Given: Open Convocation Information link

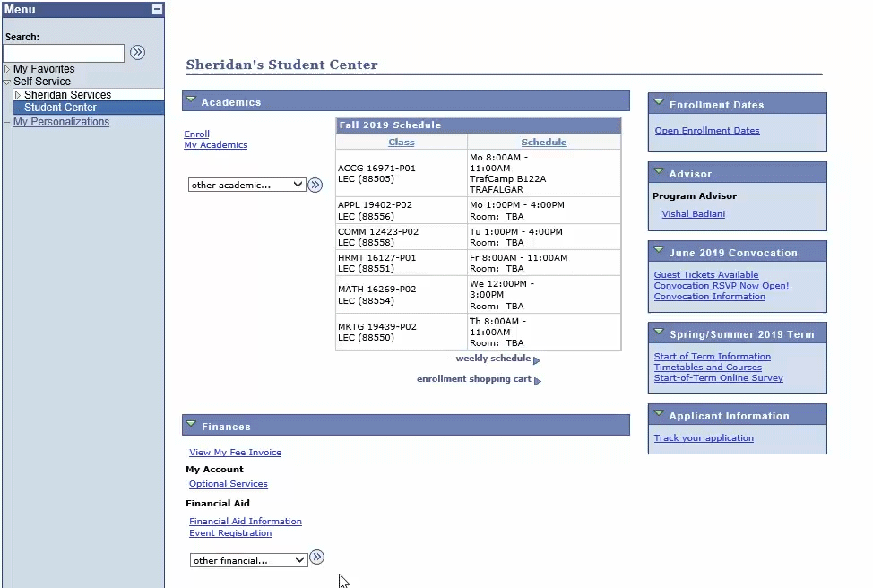Looking at the screenshot, I should 709,296.
